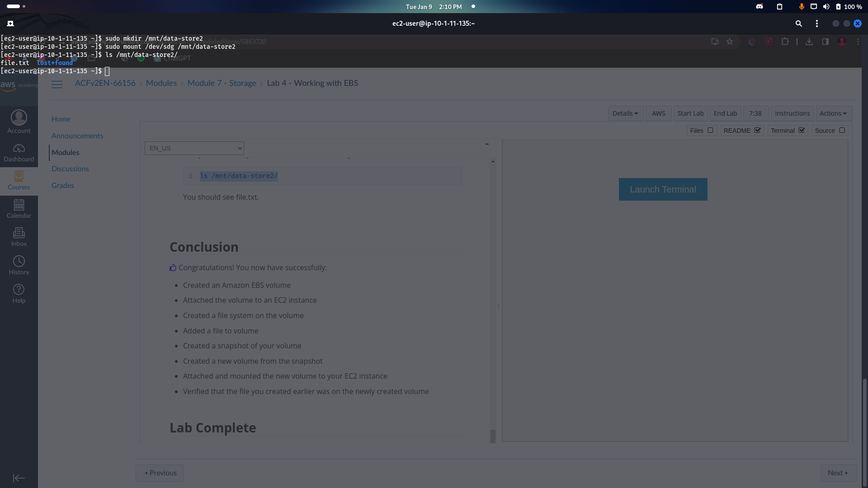868x488 pixels.
Task: Open the Calendar sidebar icon
Action: tap(19, 209)
